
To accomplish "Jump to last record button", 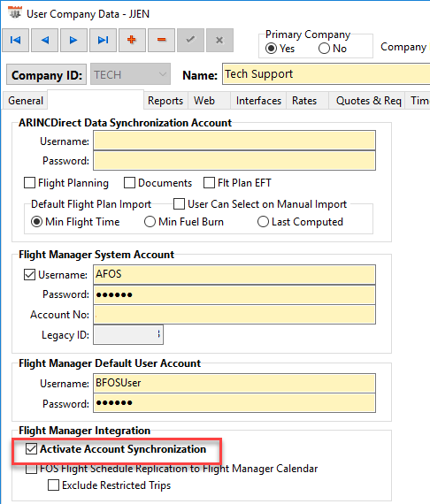I will [x=103, y=40].
